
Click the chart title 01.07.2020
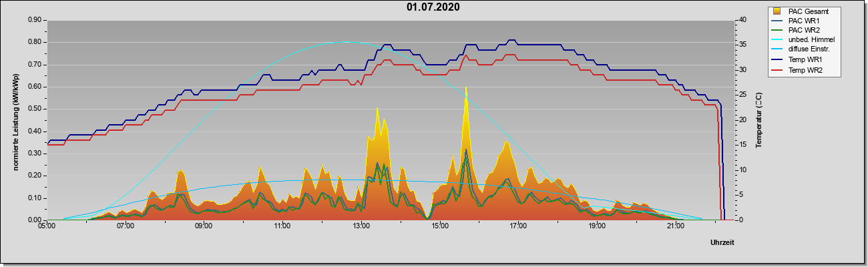tap(433, 7)
